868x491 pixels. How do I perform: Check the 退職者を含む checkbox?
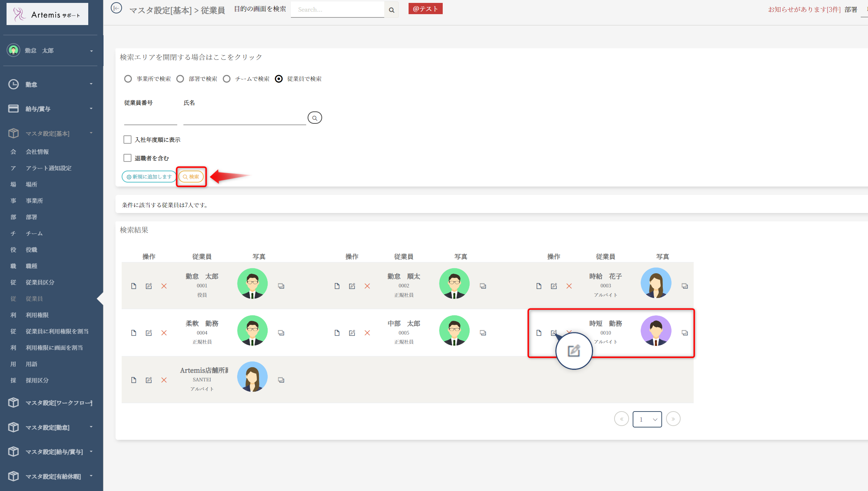(x=127, y=158)
